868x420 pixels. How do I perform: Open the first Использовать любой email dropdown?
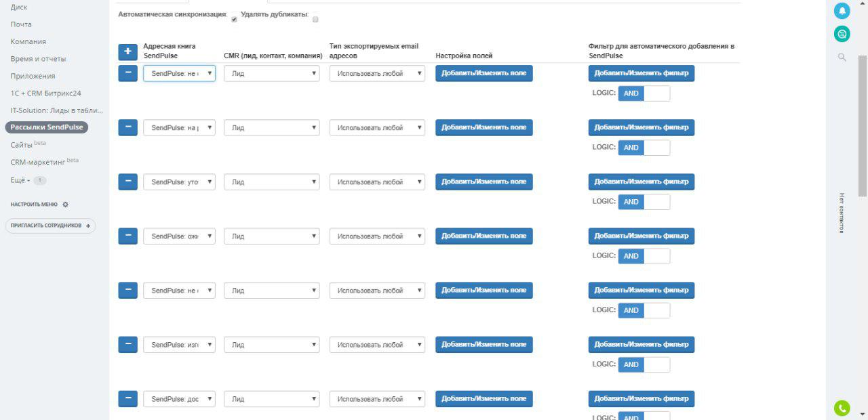(377, 73)
